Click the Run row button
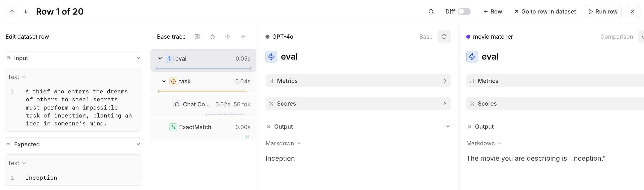644x190 pixels. point(603,11)
